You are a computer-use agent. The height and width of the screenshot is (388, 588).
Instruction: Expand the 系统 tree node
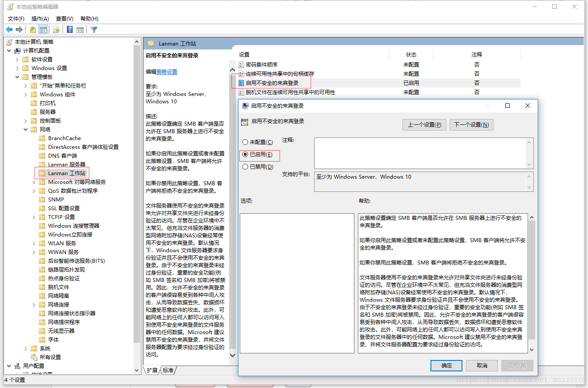(x=26, y=348)
